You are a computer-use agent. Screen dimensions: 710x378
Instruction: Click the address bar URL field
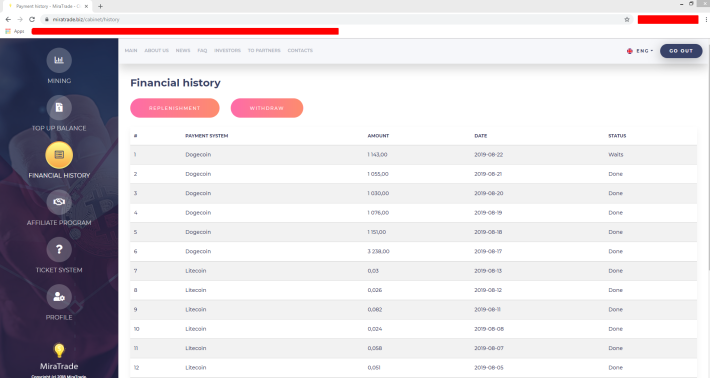point(335,19)
